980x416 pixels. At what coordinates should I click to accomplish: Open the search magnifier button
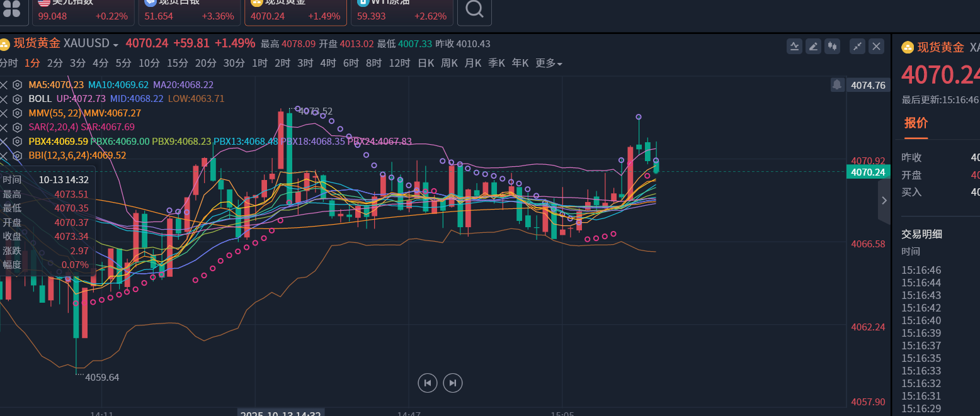[x=474, y=9]
